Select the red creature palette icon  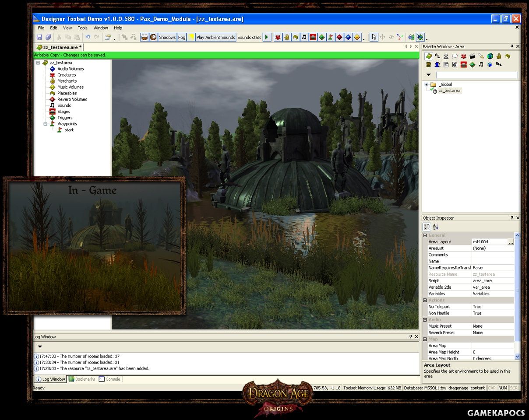[463, 56]
